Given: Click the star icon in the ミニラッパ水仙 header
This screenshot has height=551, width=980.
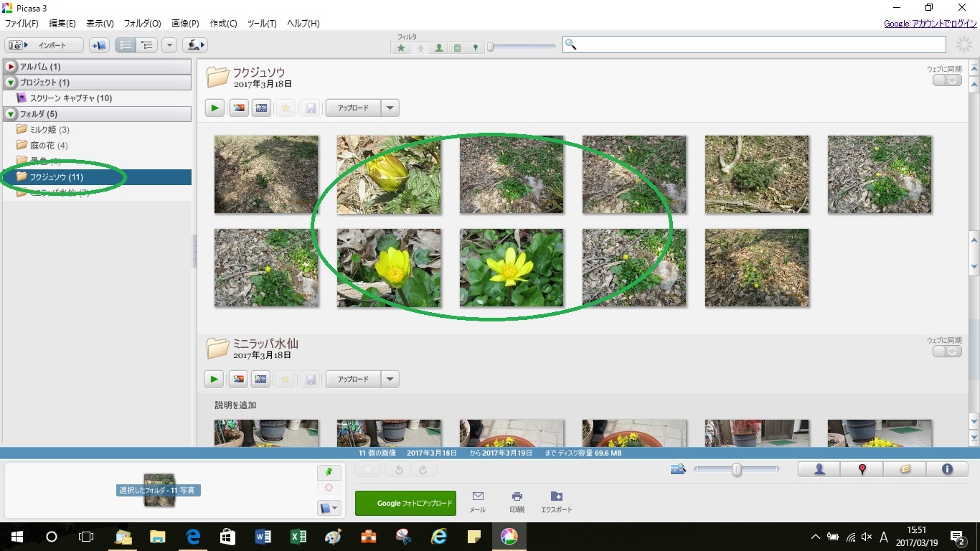Looking at the screenshot, I should tap(286, 380).
